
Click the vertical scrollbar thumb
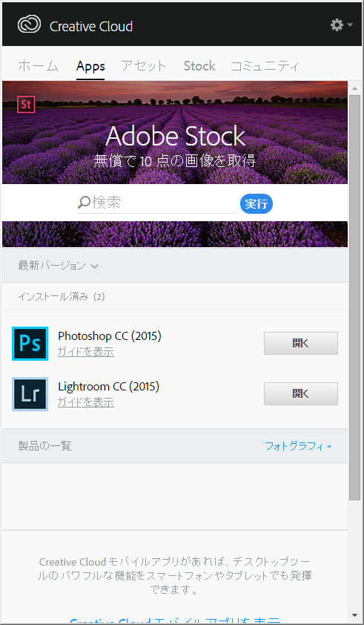click(x=355, y=297)
